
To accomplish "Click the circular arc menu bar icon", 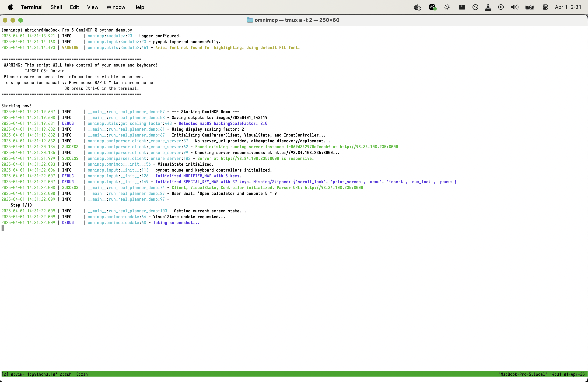I will point(475,7).
